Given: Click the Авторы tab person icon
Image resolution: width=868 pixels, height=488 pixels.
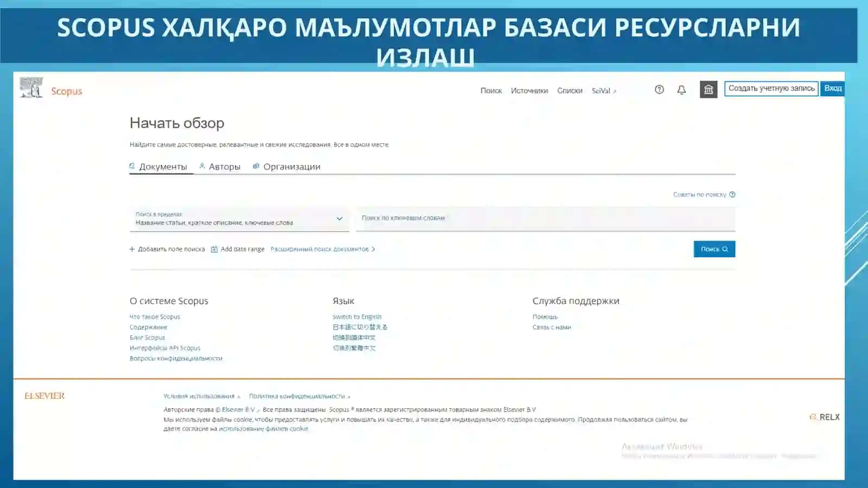Looking at the screenshot, I should tap(202, 166).
